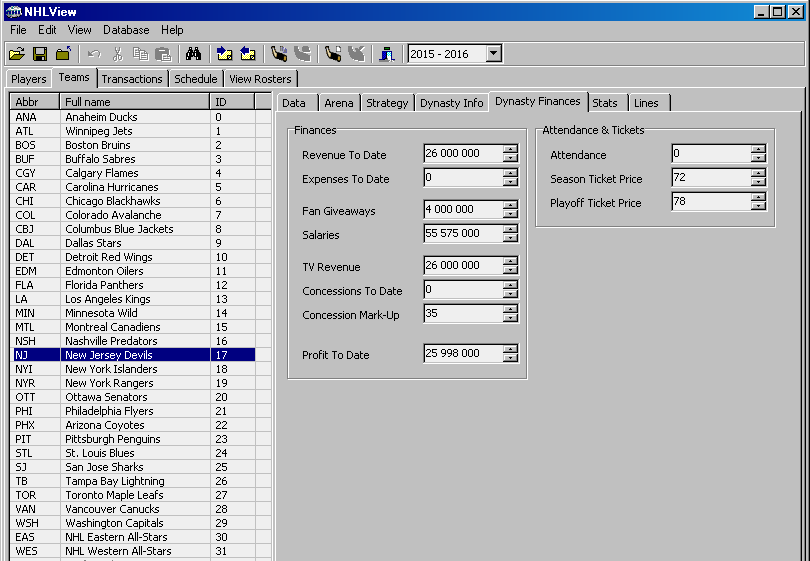Click the second grayed hockey glove icon
The width and height of the screenshot is (810, 561).
[302, 54]
